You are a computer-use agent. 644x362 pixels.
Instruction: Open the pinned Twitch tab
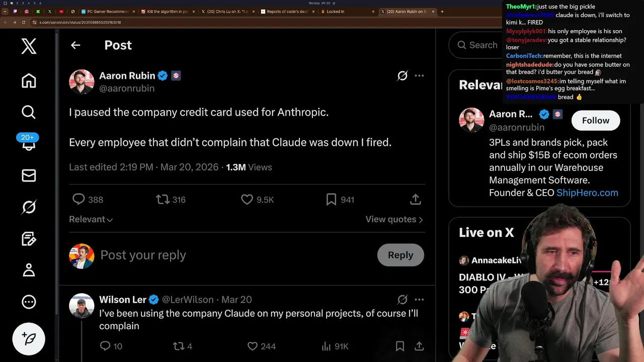15,12
